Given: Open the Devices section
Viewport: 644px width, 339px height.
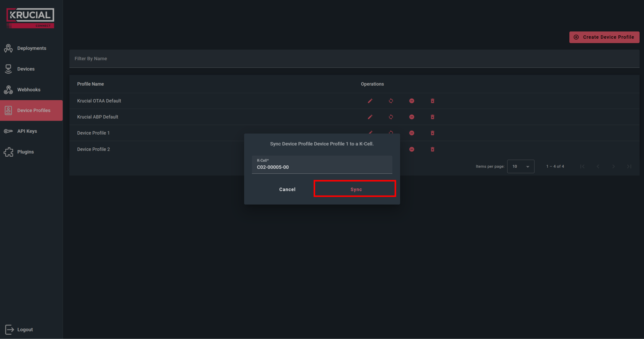Looking at the screenshot, I should [x=26, y=69].
